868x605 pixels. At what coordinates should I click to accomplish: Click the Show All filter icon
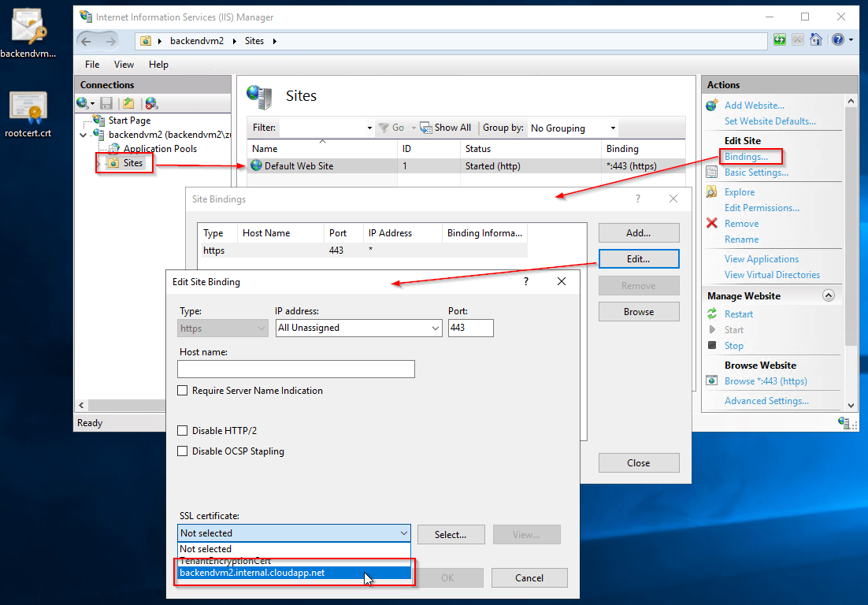tap(425, 128)
